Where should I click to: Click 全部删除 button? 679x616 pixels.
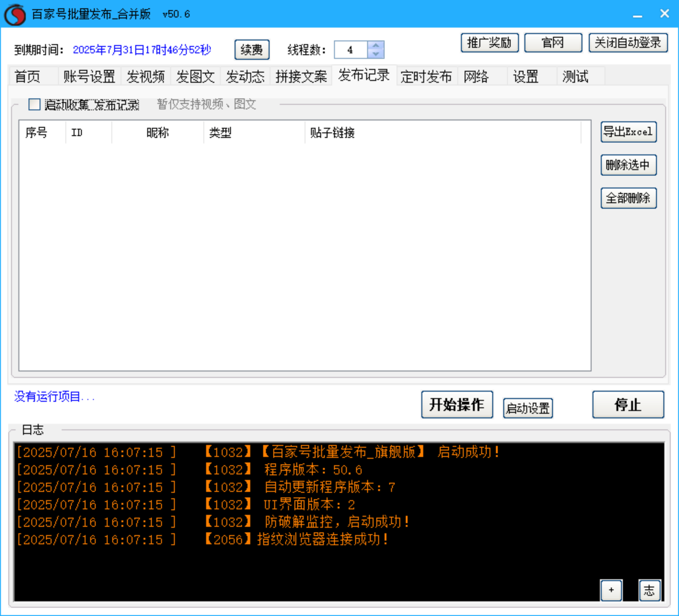pyautogui.click(x=628, y=198)
